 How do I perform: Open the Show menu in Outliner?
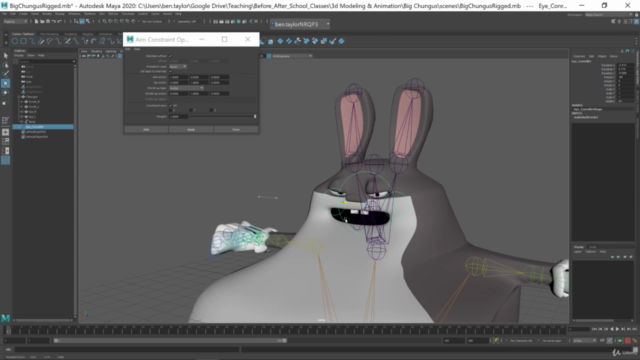point(31,55)
